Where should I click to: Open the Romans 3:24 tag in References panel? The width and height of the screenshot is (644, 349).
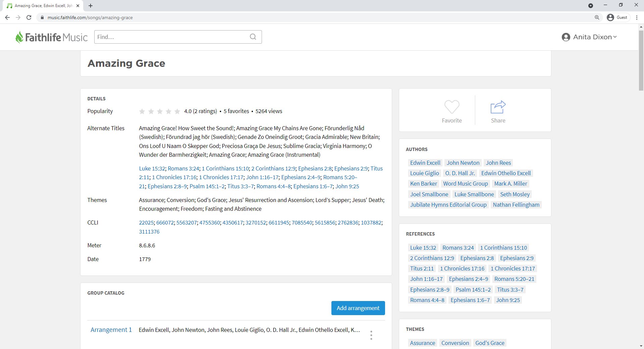(458, 248)
